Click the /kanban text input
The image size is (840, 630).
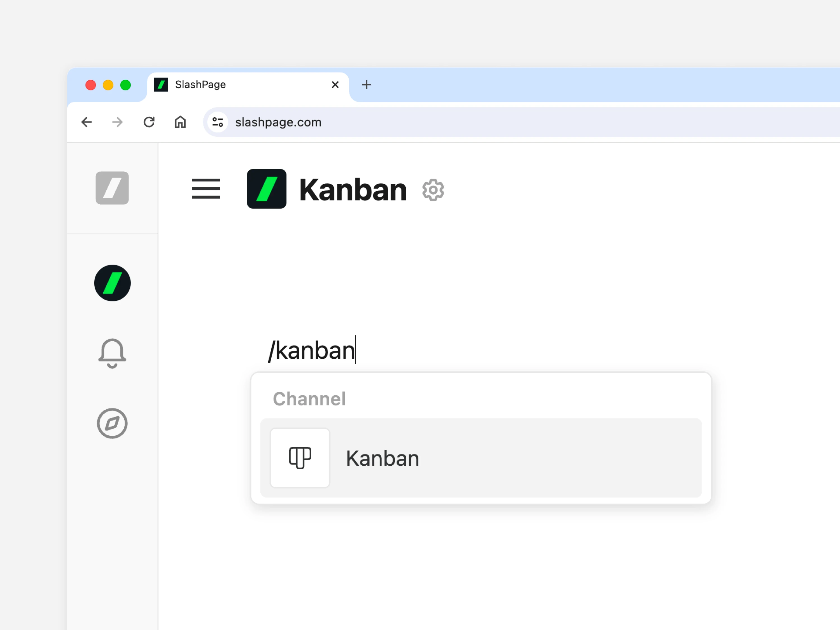[312, 350]
